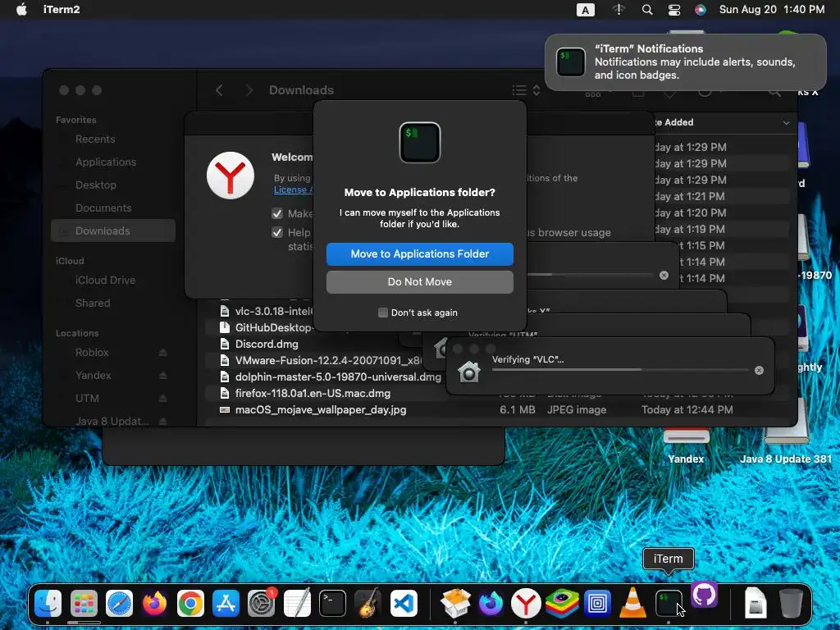
Task: Click the upper verification progress bar
Action: point(591,275)
